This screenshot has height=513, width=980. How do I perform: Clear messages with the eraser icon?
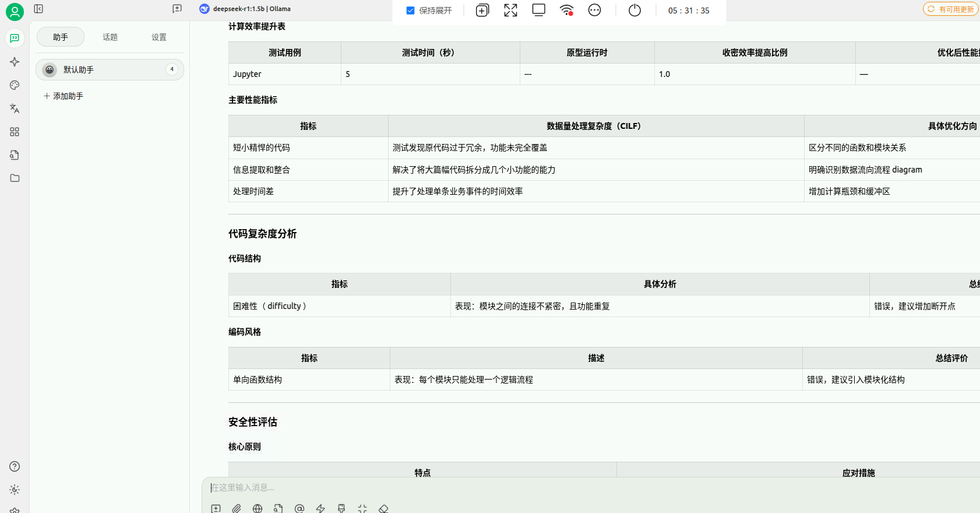383,508
